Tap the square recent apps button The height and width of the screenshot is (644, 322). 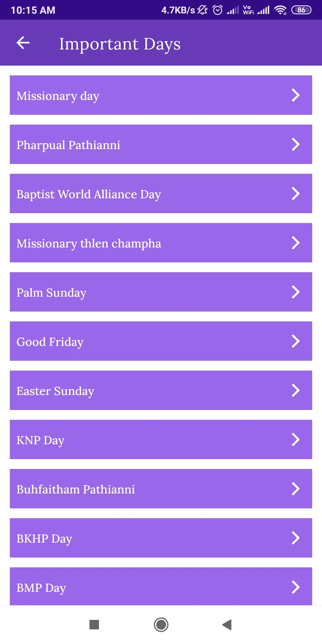pos(94,624)
